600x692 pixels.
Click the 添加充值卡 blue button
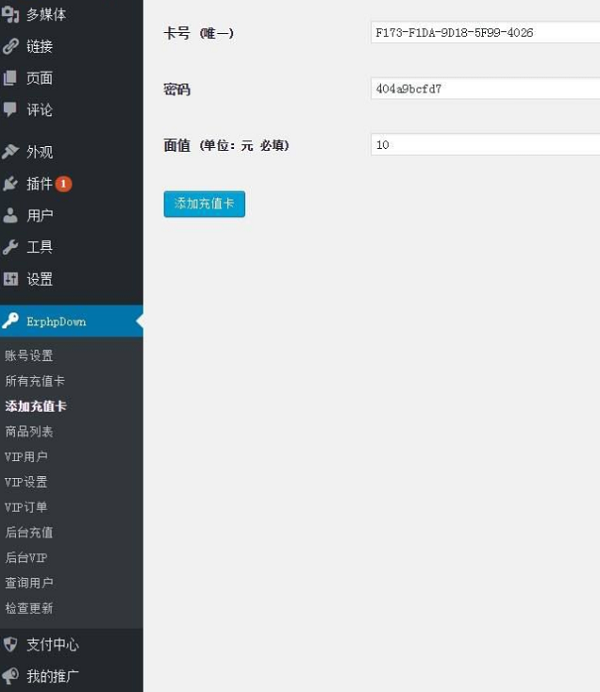click(x=204, y=204)
